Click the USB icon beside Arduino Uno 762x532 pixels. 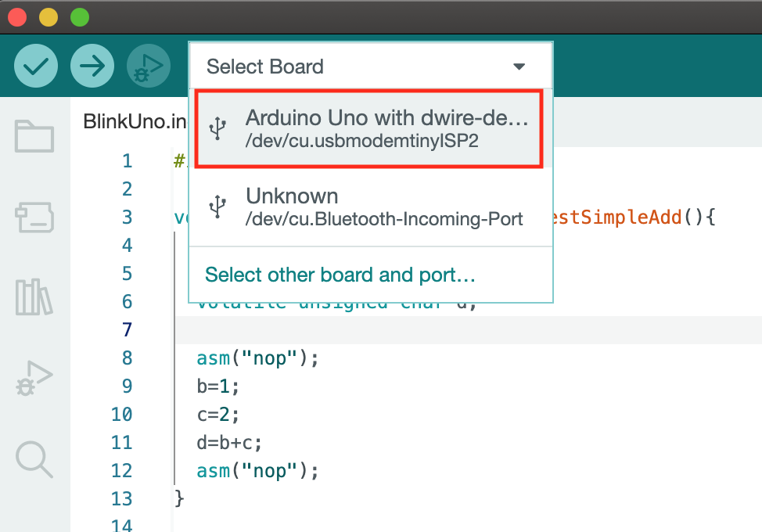click(x=217, y=129)
